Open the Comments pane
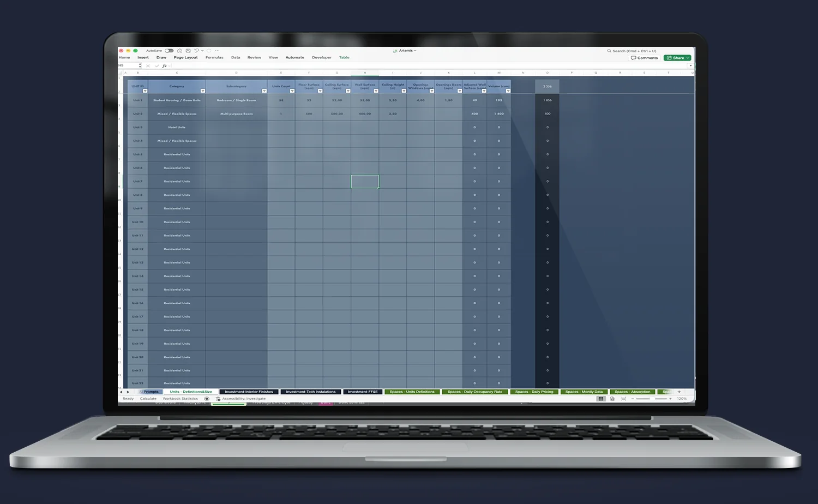The height and width of the screenshot is (504, 818). [x=645, y=58]
